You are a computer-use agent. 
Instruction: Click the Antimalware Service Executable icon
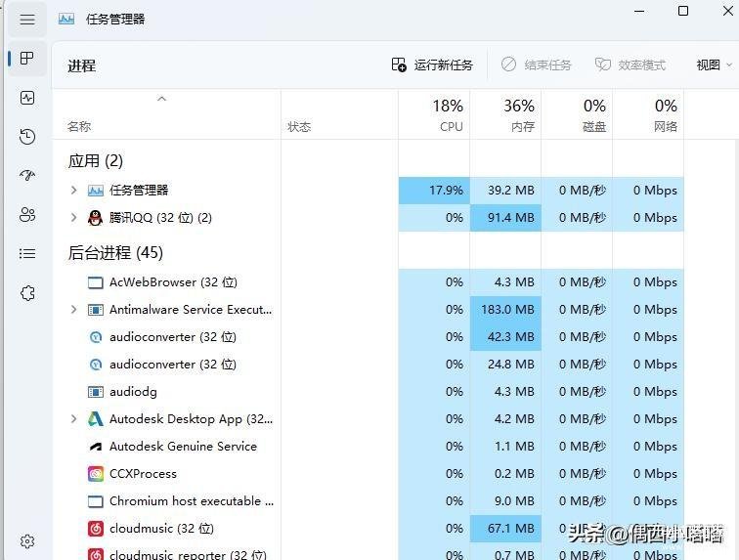[96, 310]
